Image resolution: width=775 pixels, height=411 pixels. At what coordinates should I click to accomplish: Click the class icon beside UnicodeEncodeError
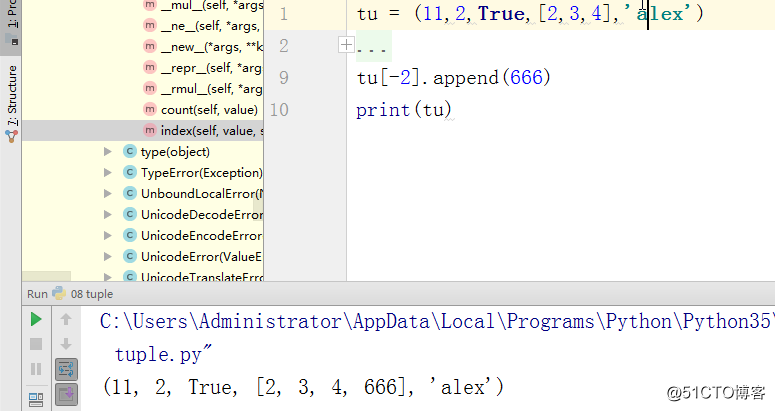129,235
